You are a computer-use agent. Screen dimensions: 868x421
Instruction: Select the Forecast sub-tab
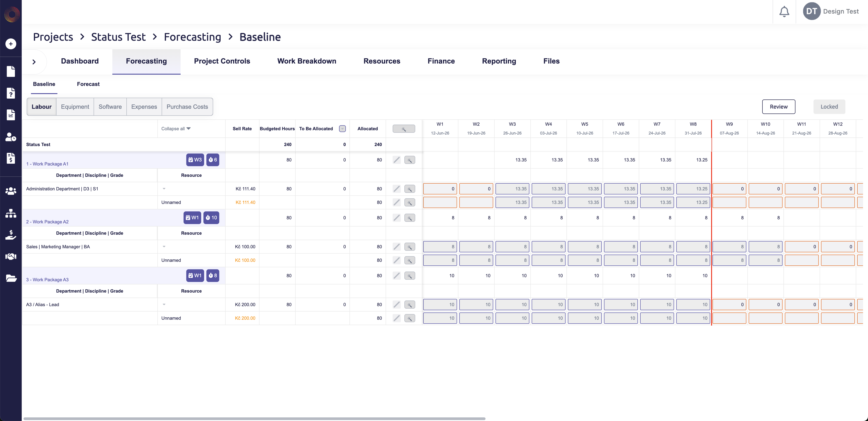click(x=88, y=84)
